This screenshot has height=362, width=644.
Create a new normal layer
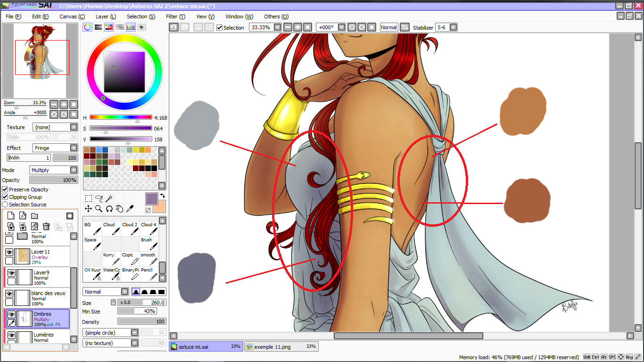click(11, 216)
